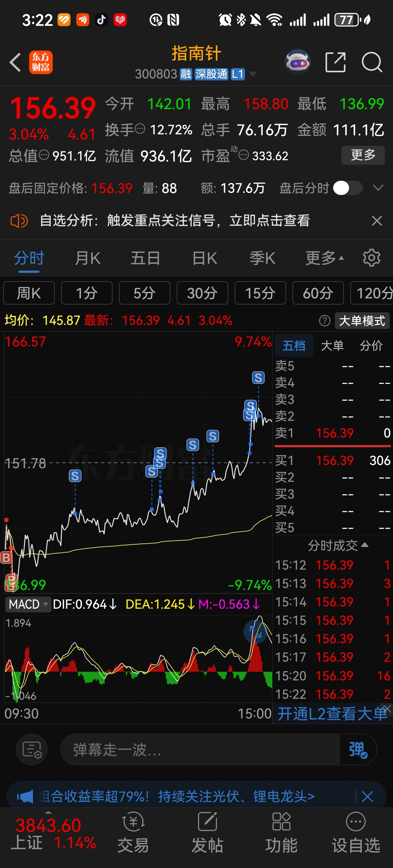Viewport: 393px width, 868px height.
Task: Tap the 弹幕走一波 input field
Action: click(200, 750)
